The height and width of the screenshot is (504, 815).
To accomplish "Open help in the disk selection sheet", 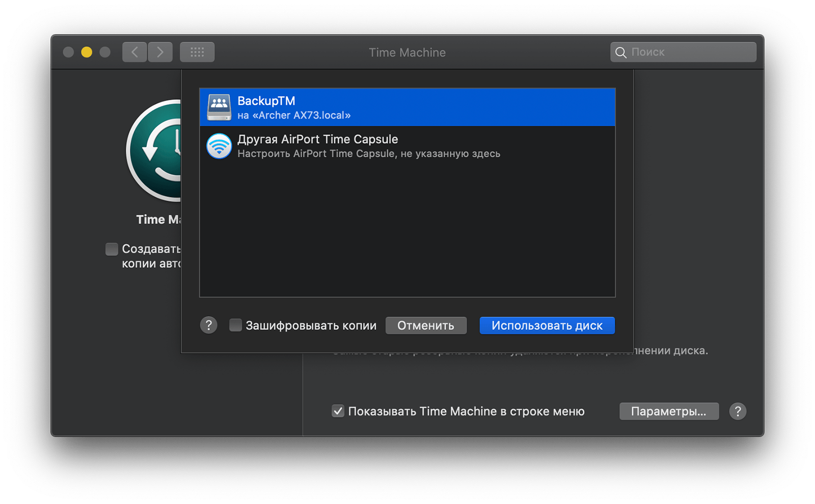I will [208, 325].
